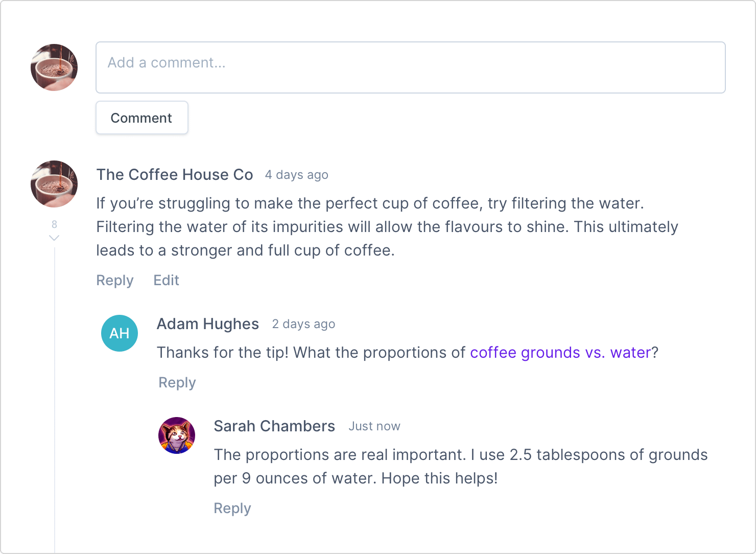Open The Coffee House Co avatar in thread
The image size is (756, 554).
coord(54,184)
